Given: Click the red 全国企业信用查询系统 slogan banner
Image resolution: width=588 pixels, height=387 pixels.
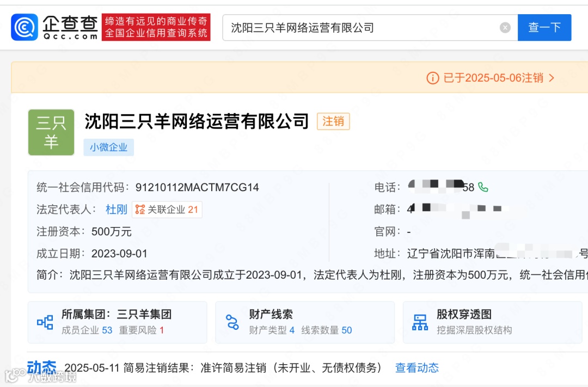Looking at the screenshot, I should [x=156, y=27].
